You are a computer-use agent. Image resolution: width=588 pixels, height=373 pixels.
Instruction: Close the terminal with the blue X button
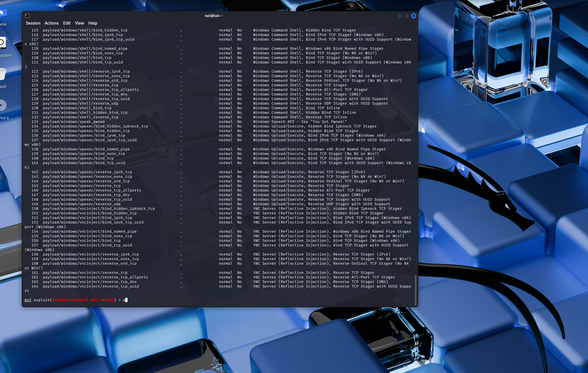click(413, 16)
